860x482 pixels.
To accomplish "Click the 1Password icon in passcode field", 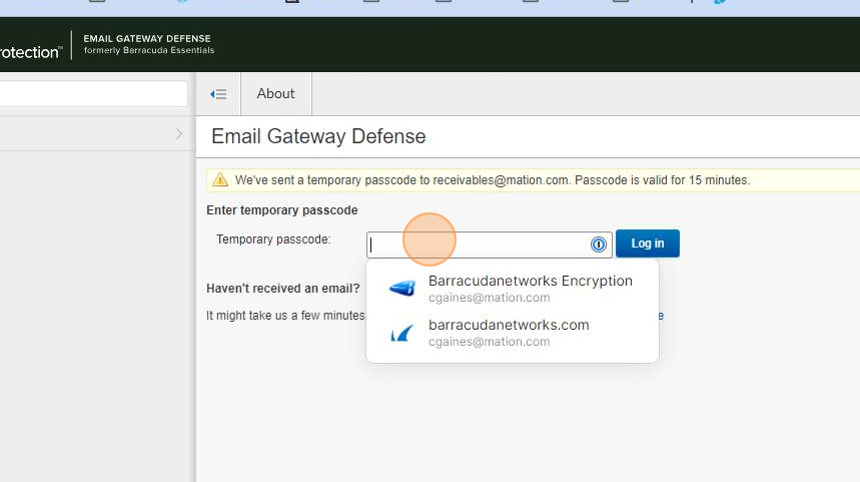I will tap(598, 245).
